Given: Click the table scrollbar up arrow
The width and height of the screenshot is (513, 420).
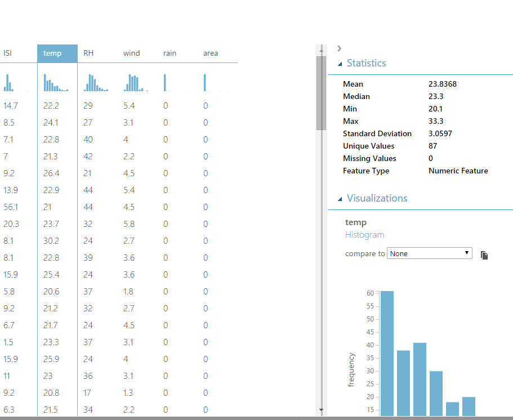Looking at the screenshot, I should coord(321,50).
